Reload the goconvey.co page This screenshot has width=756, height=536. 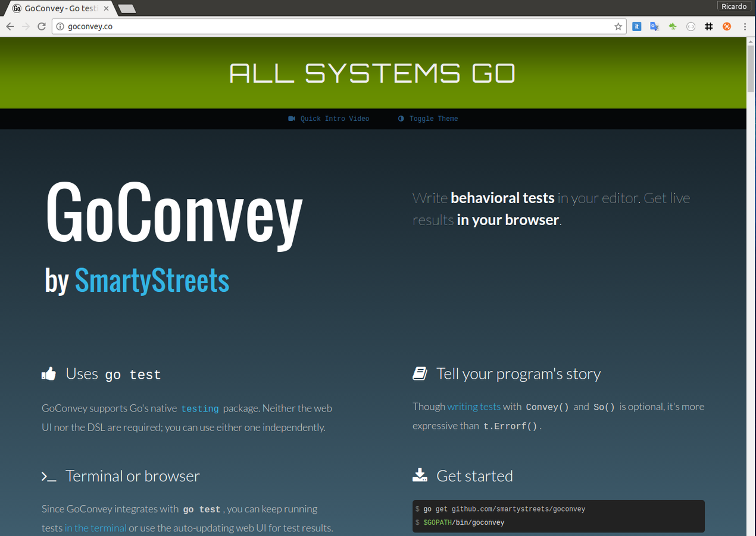coord(42,26)
